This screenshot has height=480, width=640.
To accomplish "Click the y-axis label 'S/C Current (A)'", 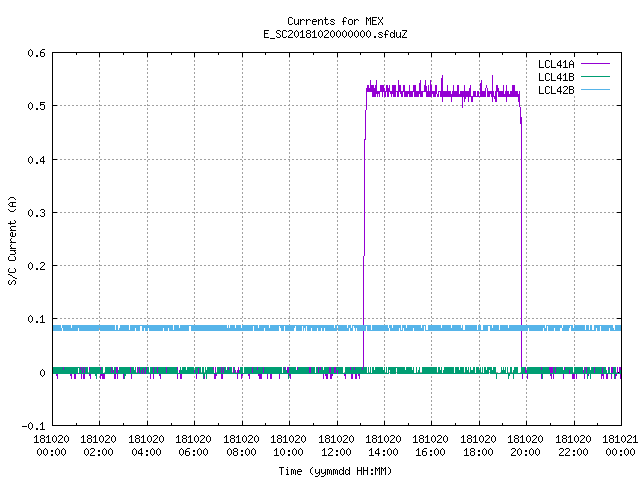I will click(x=12, y=240).
